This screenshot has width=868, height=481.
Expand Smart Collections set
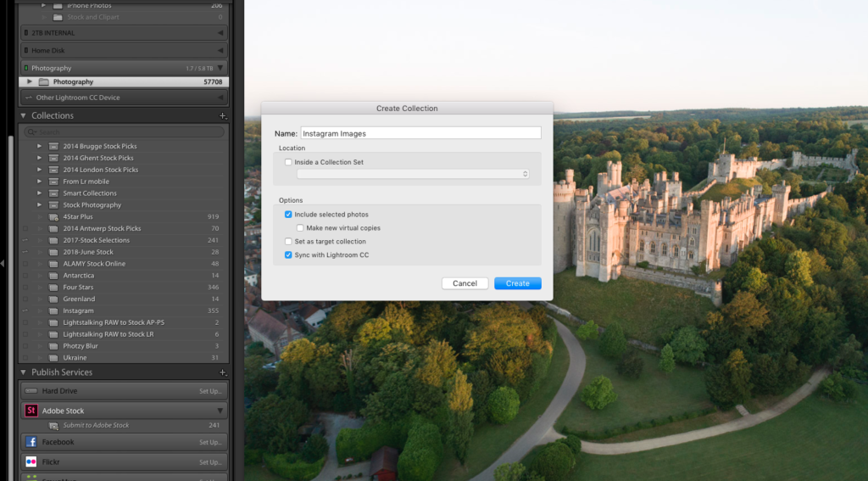(x=39, y=193)
